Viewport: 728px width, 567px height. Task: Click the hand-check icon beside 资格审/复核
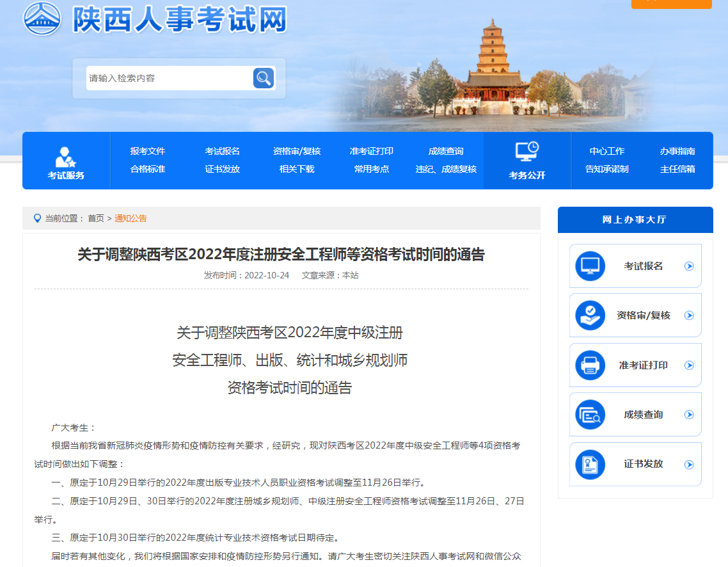coord(590,315)
